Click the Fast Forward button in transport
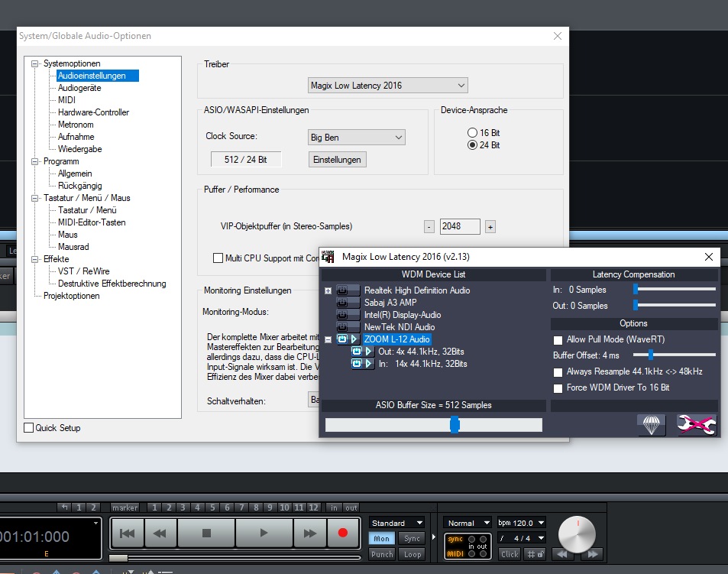The image size is (728, 574). click(309, 533)
